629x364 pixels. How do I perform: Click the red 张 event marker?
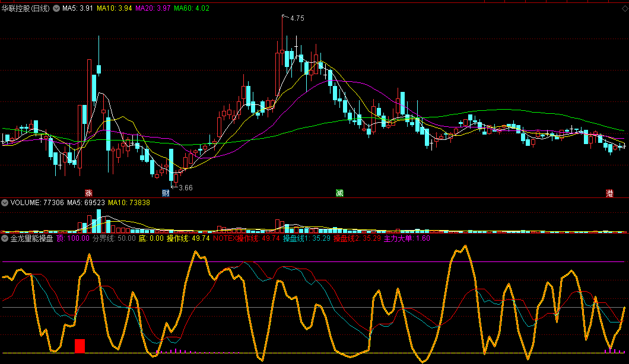click(88, 193)
